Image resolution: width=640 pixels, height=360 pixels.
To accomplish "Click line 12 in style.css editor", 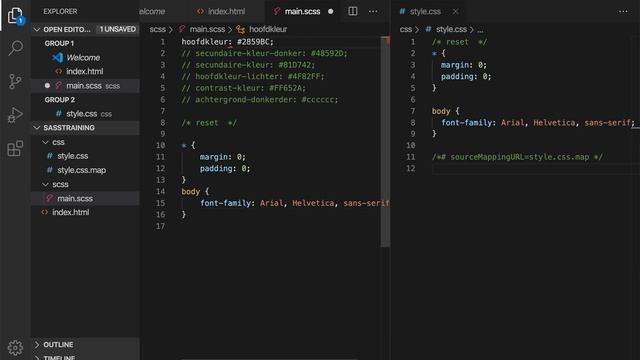I will (x=536, y=169).
